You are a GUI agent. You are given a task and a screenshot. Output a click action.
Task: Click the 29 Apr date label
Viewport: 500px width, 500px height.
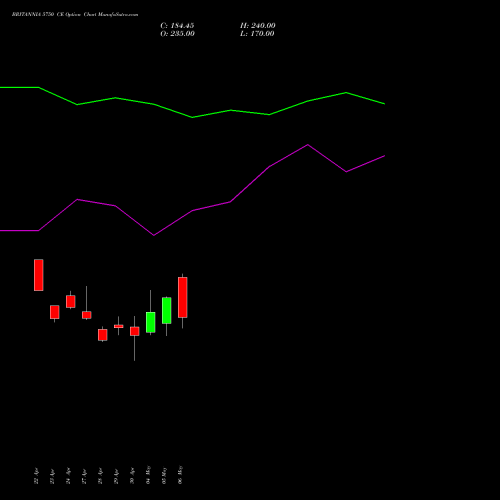[116, 476]
